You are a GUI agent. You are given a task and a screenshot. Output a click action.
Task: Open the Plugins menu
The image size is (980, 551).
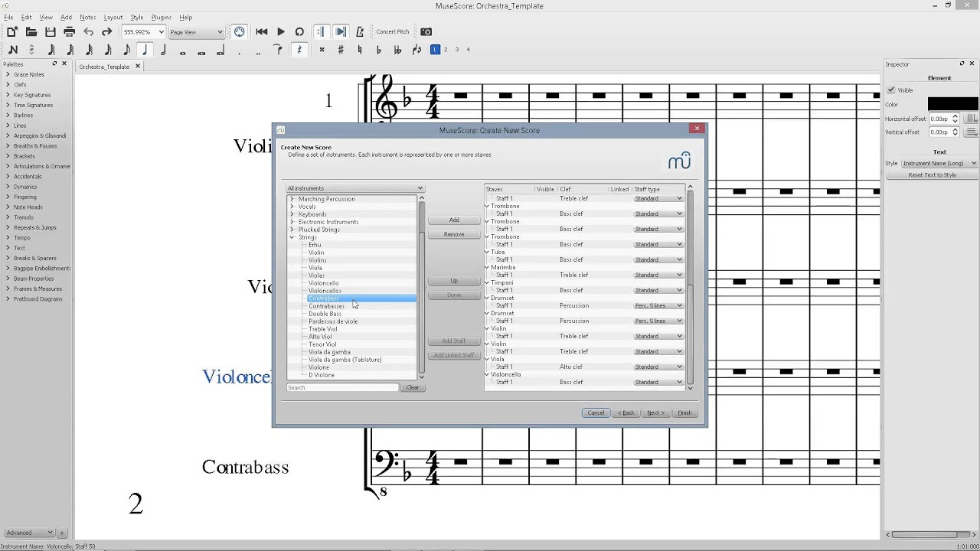(x=161, y=17)
